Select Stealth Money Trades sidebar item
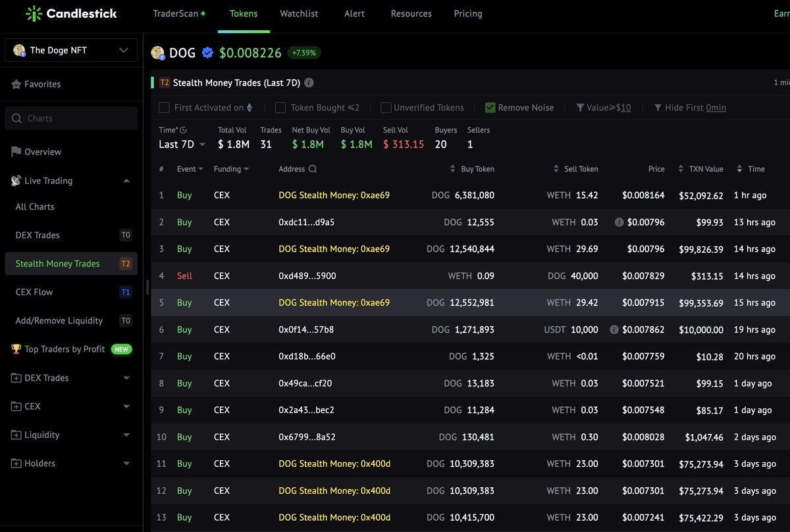 click(71, 263)
